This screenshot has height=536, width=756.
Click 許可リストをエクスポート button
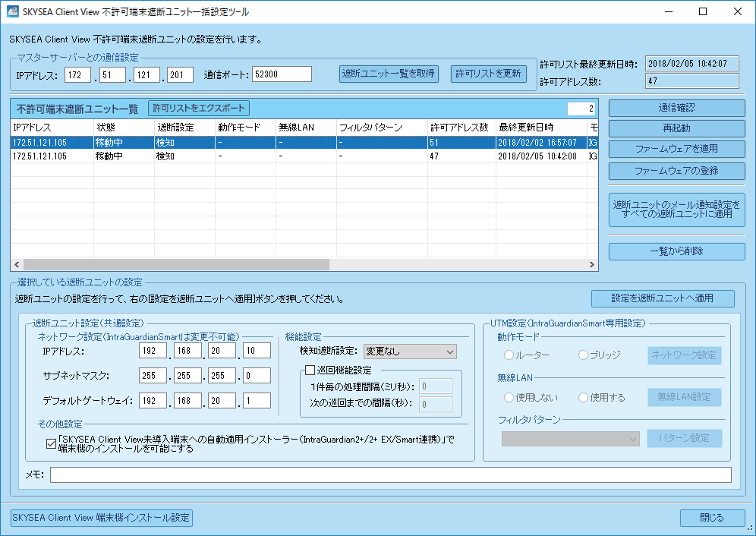199,108
